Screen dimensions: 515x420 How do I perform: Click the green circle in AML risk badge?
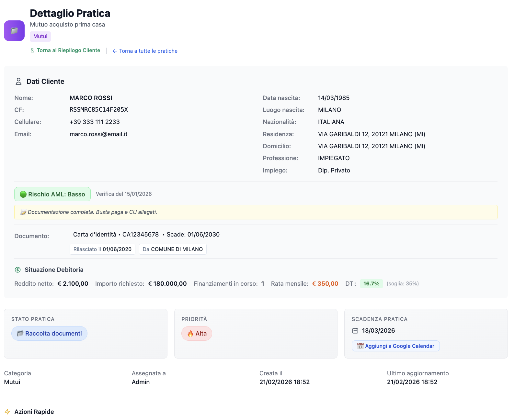point(23,194)
